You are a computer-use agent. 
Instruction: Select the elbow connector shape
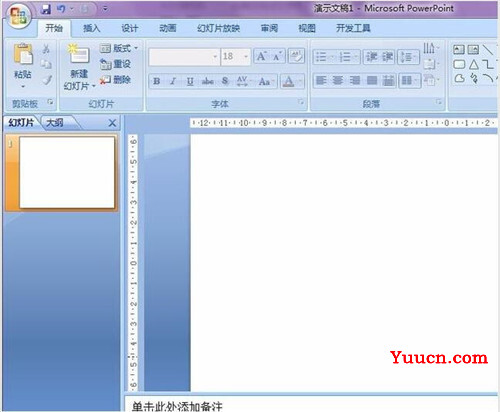tap(488, 64)
